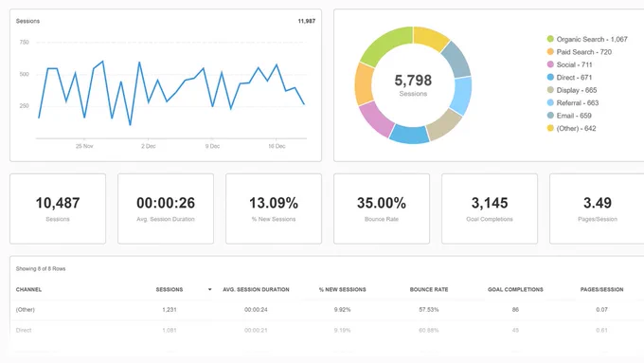Click the '2 Dec' x-axis label
The image size is (644, 363).
tap(149, 146)
